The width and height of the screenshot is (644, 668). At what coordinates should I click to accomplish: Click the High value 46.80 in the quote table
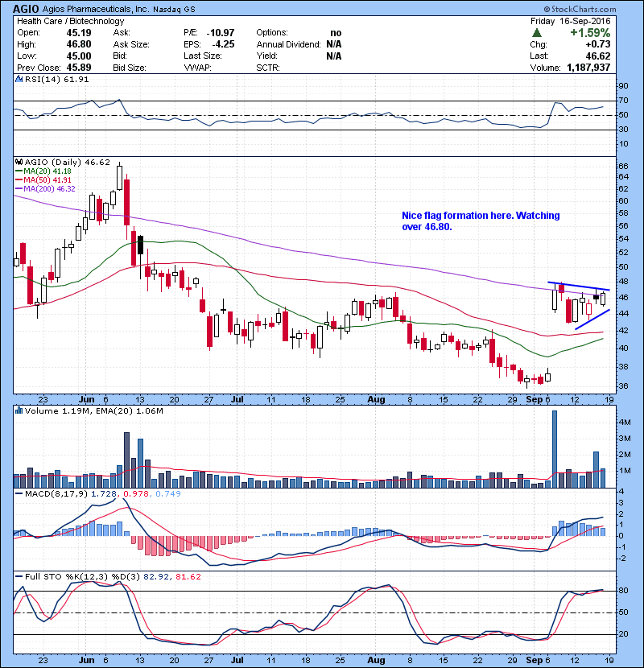point(78,44)
